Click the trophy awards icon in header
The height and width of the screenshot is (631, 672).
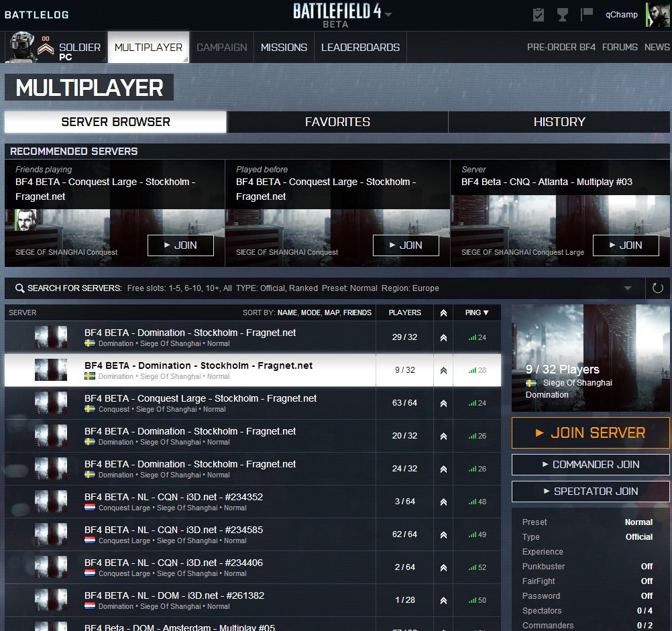click(x=562, y=15)
